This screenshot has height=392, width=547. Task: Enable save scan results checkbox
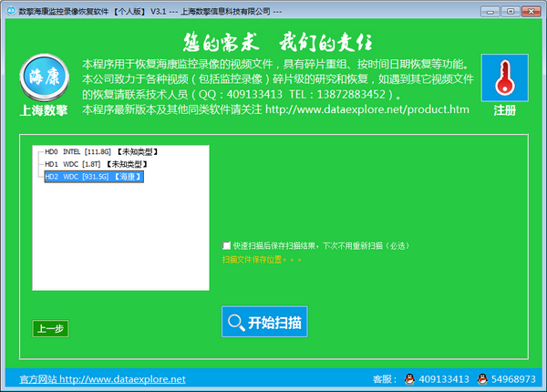[226, 245]
